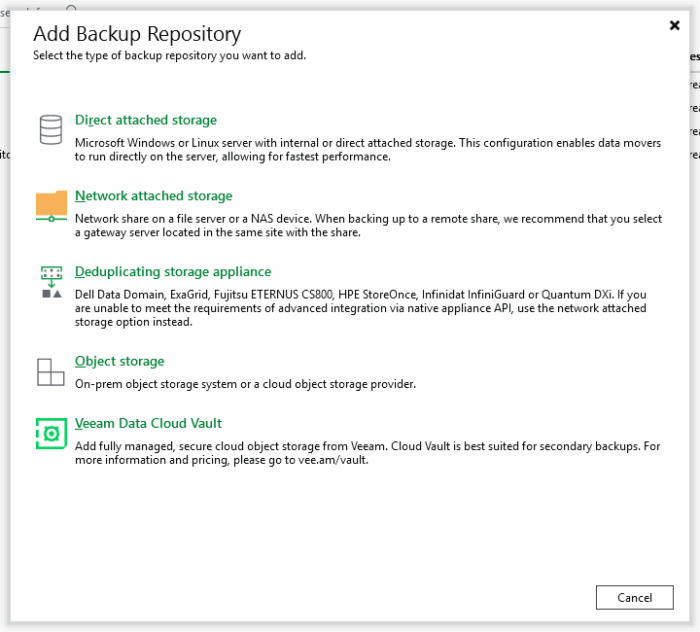Close the Add Backup Repository dialog
Screen dimensions: 700x632
[674, 26]
